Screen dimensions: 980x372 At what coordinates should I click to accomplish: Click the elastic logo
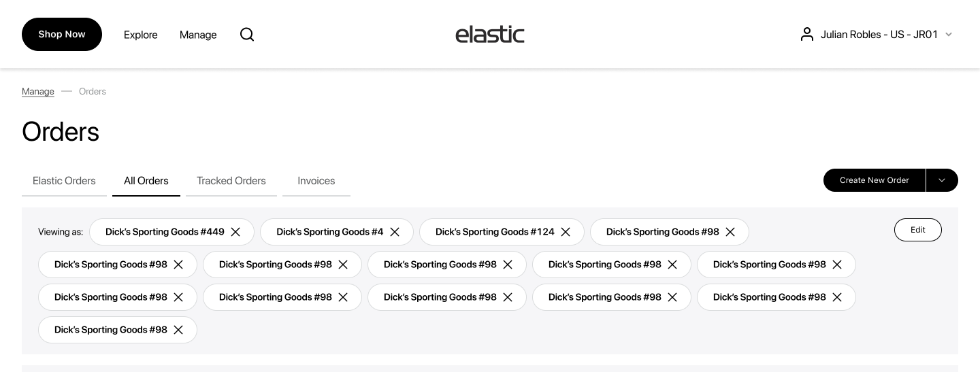(x=490, y=35)
